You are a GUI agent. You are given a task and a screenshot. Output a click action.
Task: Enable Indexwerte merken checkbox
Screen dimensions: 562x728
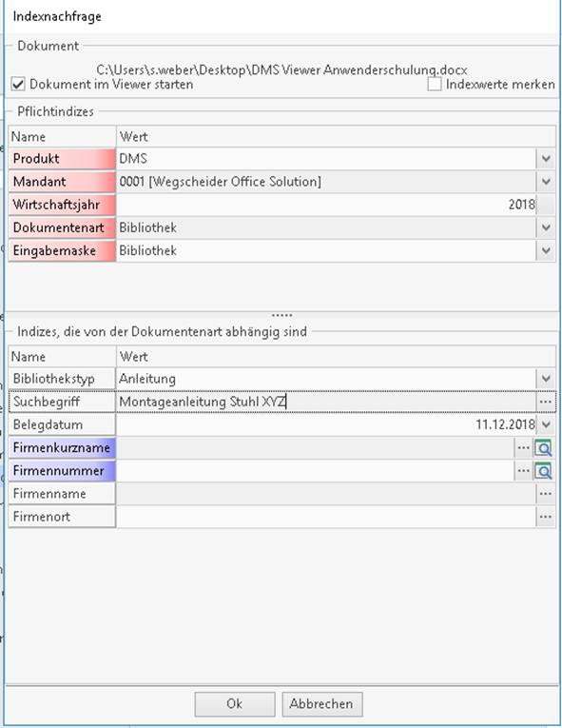coord(435,85)
